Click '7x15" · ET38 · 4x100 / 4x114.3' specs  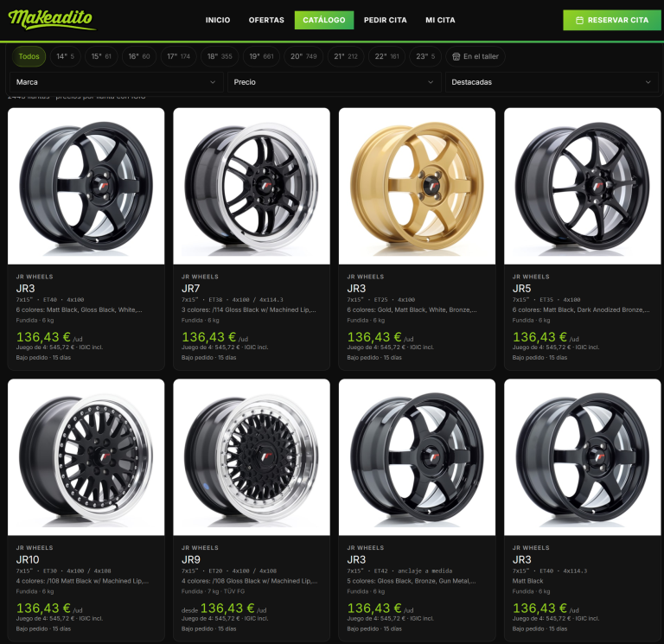(x=232, y=300)
